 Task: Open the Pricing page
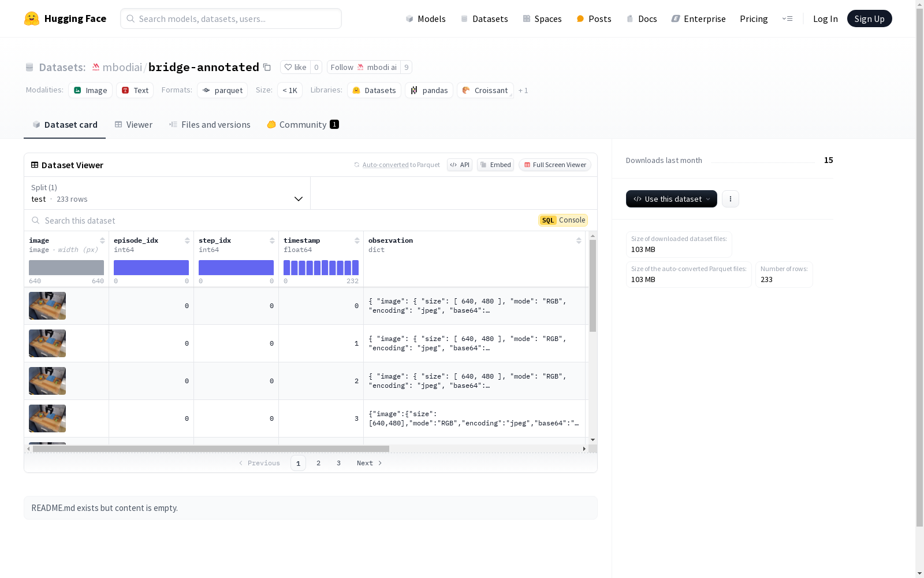[754, 18]
